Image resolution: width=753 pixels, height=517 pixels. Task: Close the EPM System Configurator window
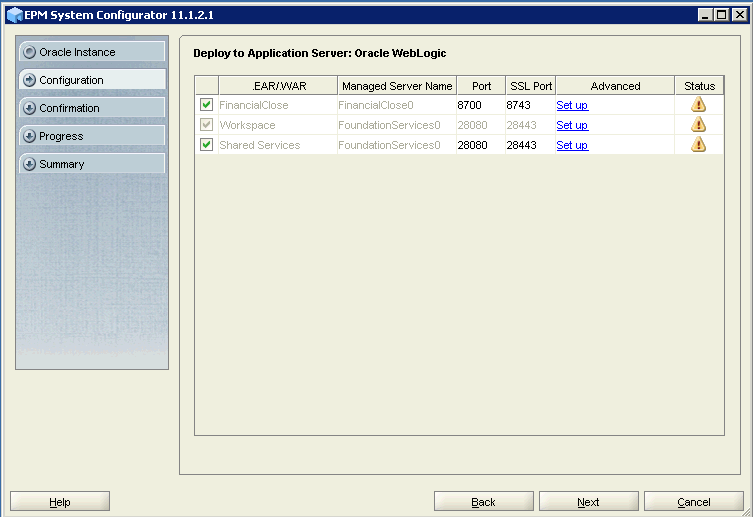740,15
